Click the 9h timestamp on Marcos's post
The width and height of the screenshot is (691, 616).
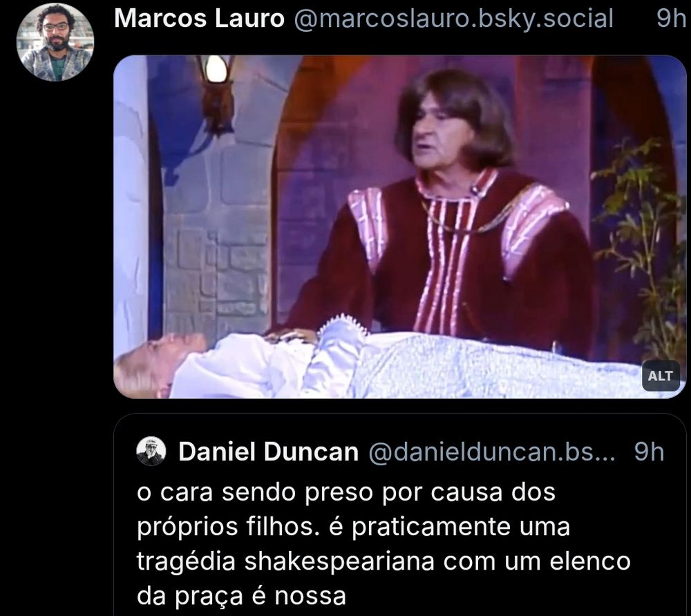(x=671, y=19)
